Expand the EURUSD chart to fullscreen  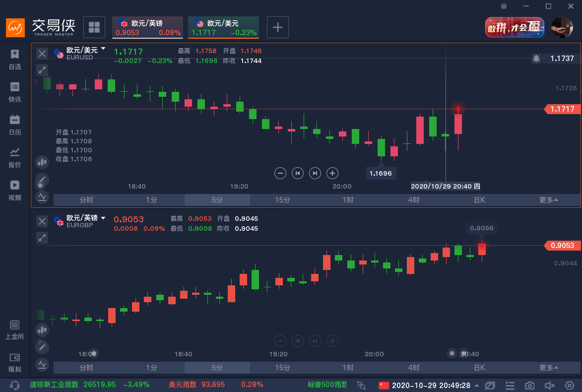pos(42,70)
